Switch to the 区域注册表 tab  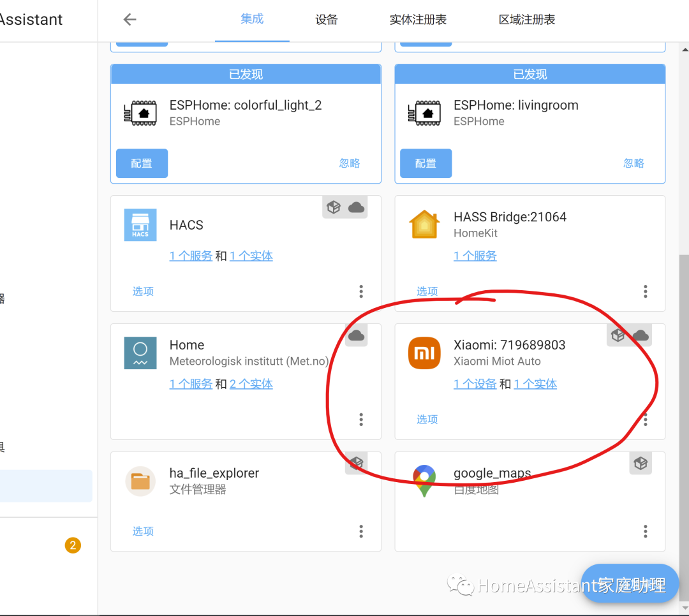pyautogui.click(x=526, y=20)
